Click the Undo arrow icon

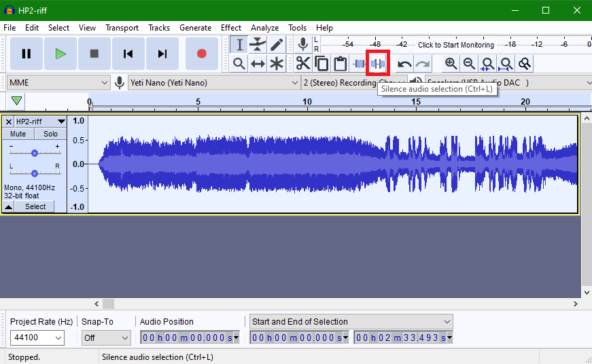coord(404,63)
